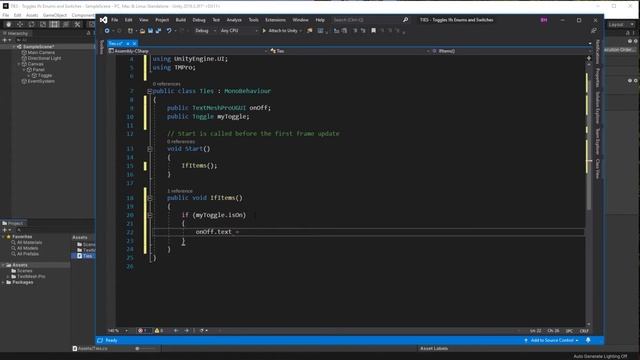This screenshot has width=640, height=360.
Task: Expand Packages folder in Project panel
Action: pos(4,282)
